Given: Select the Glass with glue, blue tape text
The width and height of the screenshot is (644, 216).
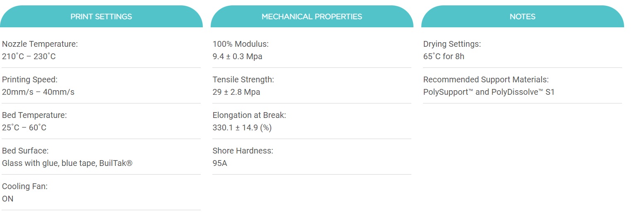Looking at the screenshot, I should coord(49,163).
